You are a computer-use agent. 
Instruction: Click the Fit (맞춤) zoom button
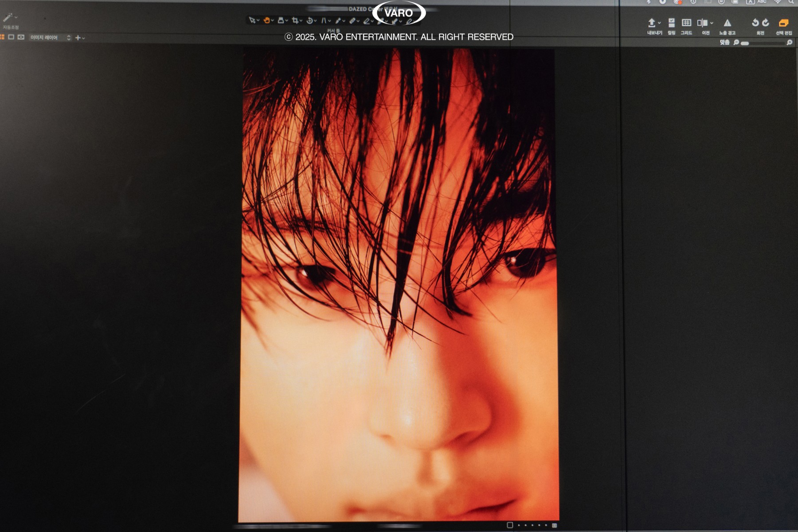(x=724, y=43)
